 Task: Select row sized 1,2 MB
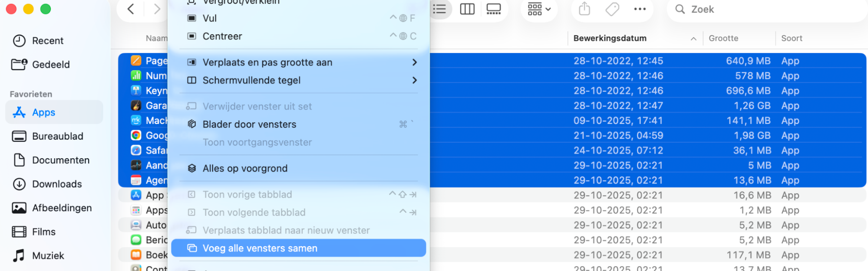(492, 210)
